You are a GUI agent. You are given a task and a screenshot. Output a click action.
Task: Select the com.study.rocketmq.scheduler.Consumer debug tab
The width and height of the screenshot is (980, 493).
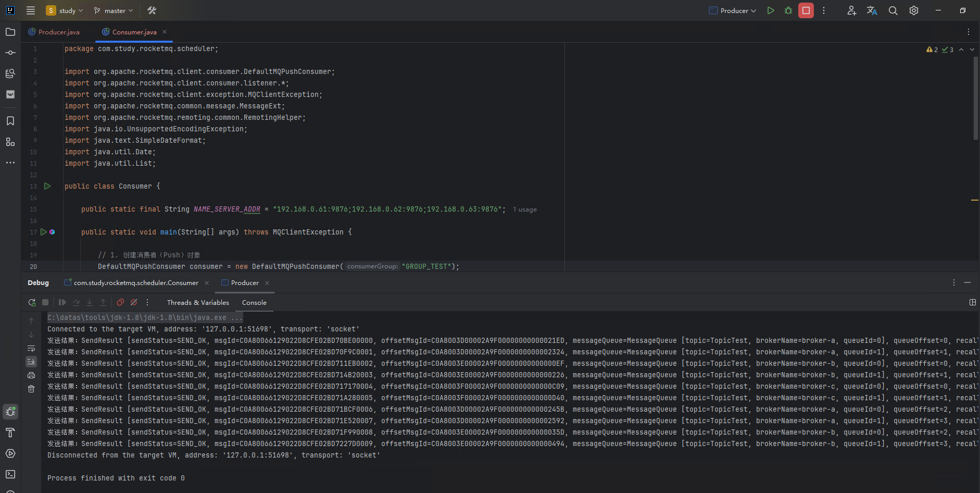pos(136,282)
